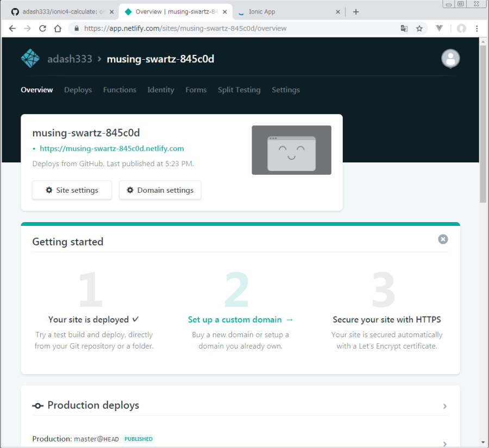Open the musing-swartz-845c0d.netlify.com link
The width and height of the screenshot is (489, 448).
pos(111,148)
